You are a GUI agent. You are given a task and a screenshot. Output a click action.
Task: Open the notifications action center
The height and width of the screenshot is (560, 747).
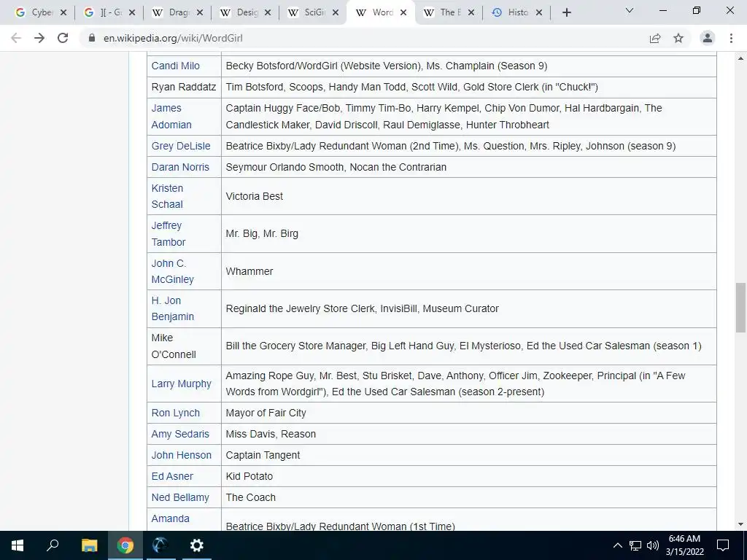723,545
